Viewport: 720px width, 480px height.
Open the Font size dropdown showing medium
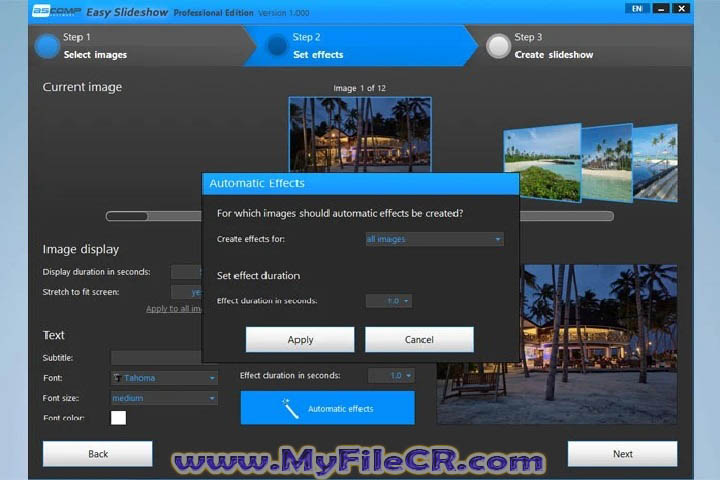pos(164,398)
